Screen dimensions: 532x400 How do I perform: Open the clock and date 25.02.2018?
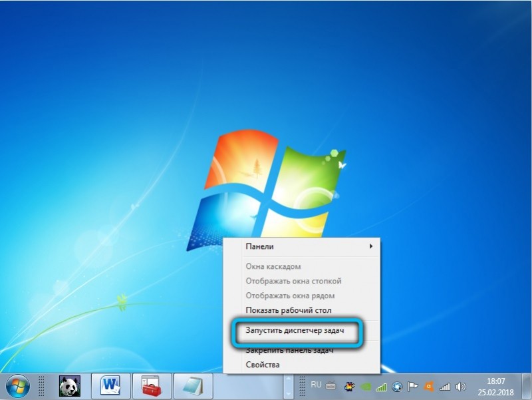(495, 387)
